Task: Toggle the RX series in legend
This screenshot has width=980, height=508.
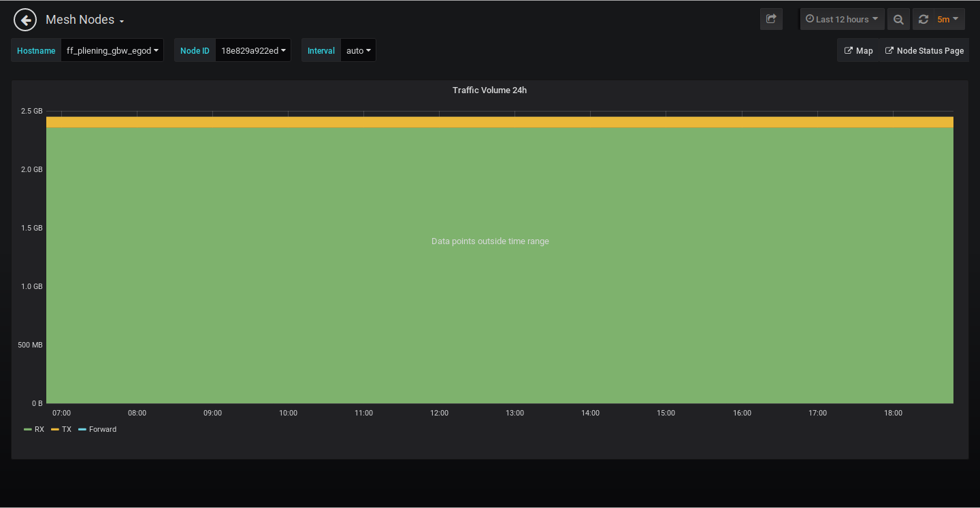Action: pos(39,429)
